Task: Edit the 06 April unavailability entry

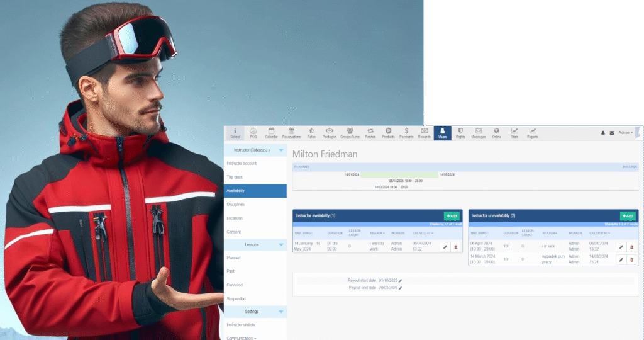Action: click(x=621, y=247)
